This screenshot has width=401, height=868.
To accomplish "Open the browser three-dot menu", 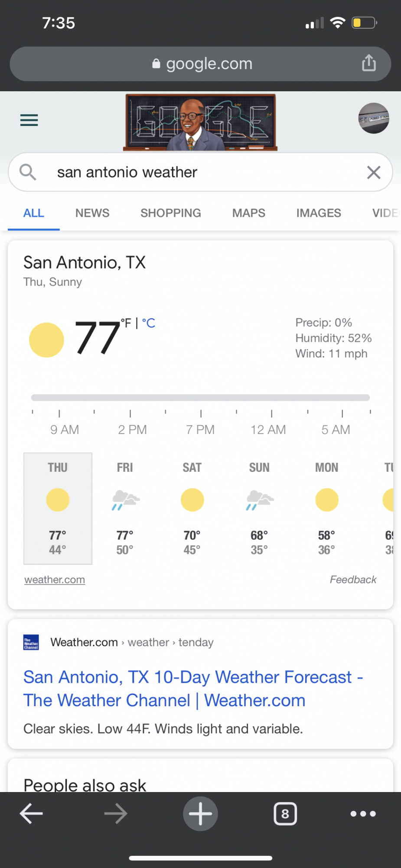I will (x=363, y=813).
